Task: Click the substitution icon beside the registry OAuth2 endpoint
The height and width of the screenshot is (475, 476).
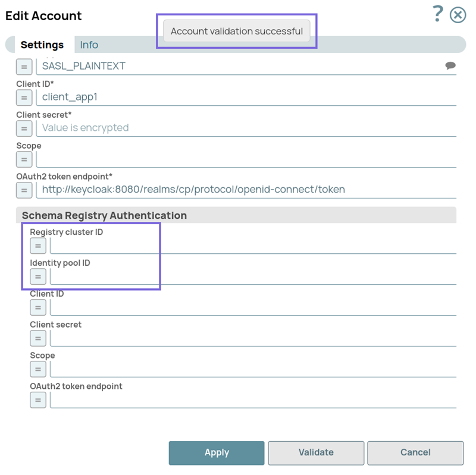Action: click(37, 400)
